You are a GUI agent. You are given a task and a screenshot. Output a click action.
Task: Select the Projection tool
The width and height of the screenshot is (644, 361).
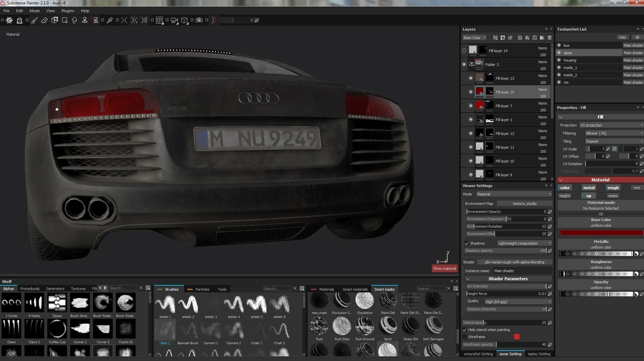[54, 20]
